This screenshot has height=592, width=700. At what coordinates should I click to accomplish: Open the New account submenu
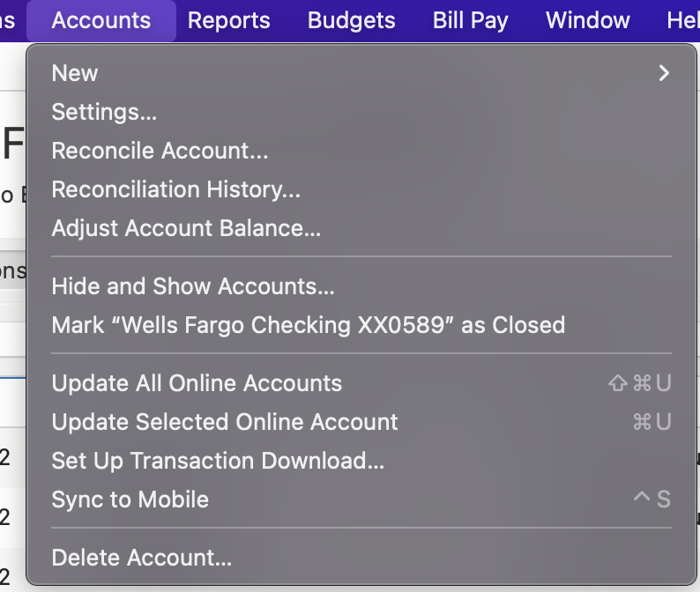coord(75,73)
